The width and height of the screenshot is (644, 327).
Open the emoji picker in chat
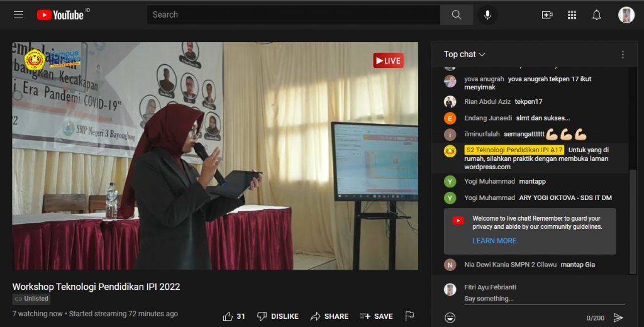(450, 318)
